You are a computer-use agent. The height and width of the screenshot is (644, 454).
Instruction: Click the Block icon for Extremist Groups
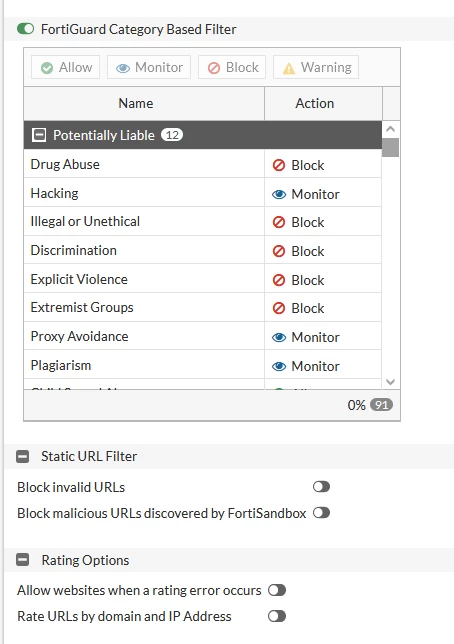(279, 308)
